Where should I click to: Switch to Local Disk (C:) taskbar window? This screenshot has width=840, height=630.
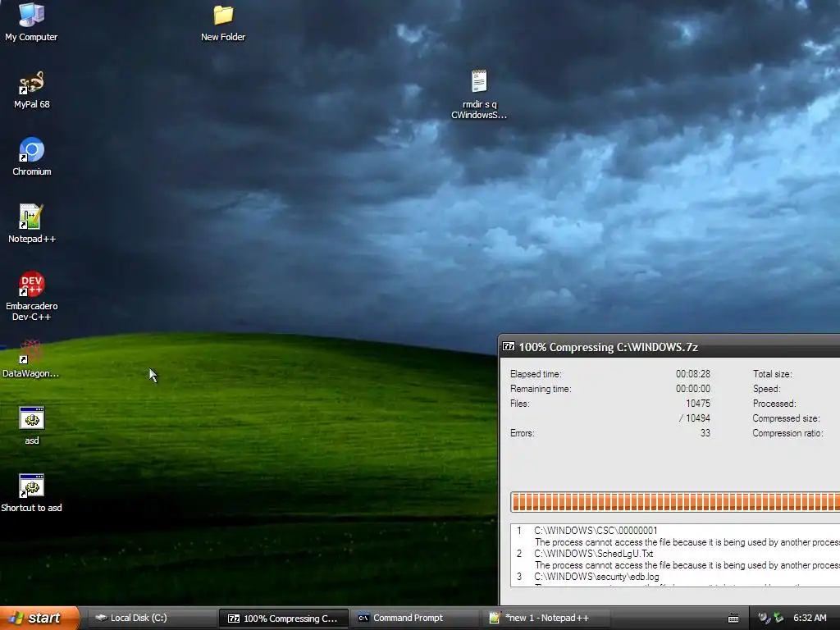pos(151,618)
